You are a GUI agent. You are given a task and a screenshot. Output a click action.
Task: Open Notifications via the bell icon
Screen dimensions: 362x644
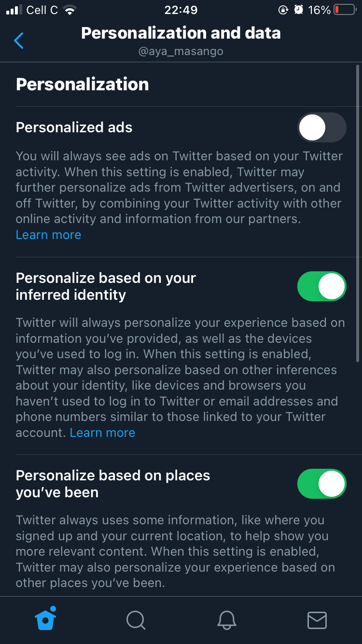(x=226, y=620)
